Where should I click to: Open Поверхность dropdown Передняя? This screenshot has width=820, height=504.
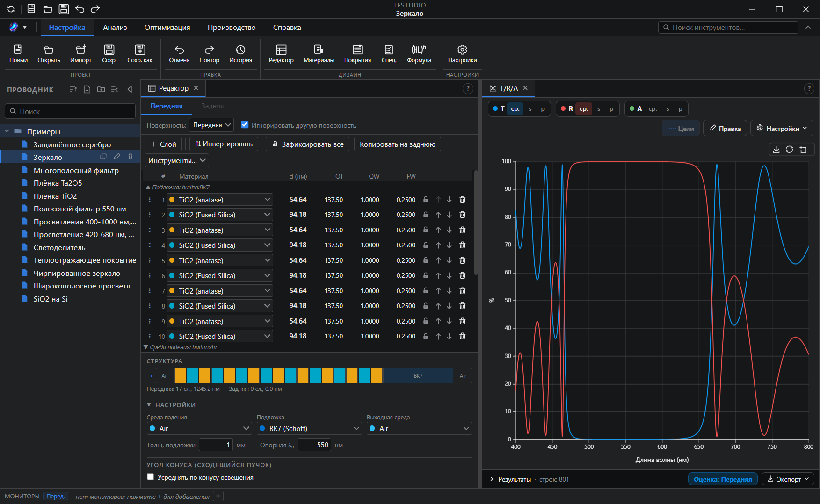211,125
